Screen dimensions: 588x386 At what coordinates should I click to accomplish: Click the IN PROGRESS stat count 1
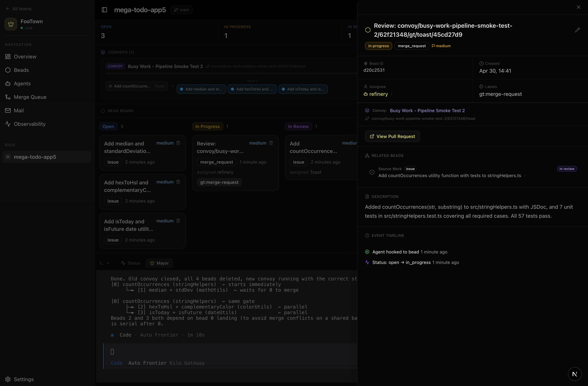(226, 36)
